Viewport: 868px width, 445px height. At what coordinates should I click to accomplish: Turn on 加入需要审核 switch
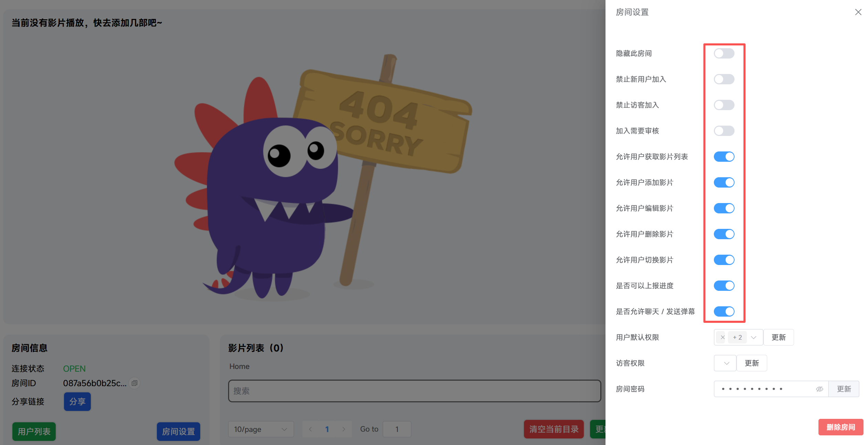[724, 131]
